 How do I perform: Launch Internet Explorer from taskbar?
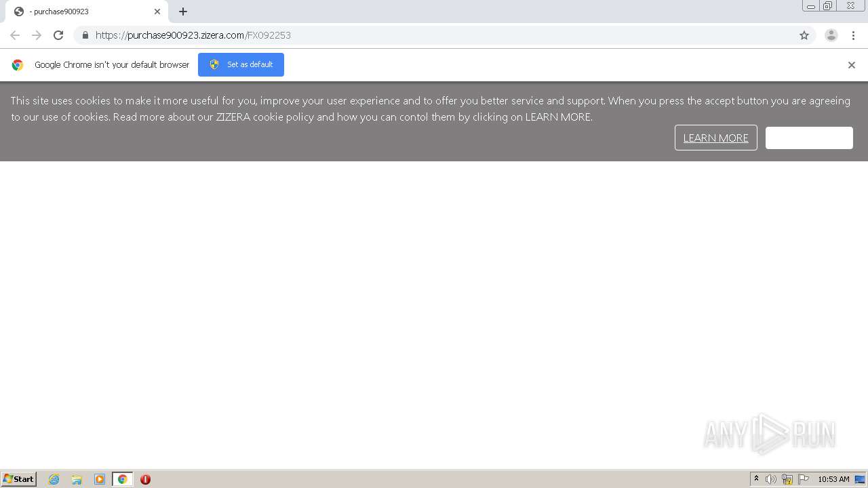click(x=54, y=479)
